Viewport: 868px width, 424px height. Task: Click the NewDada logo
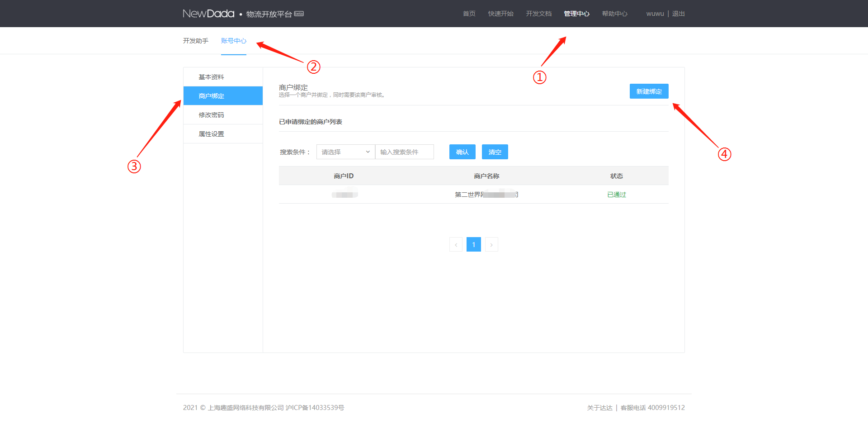[x=208, y=14]
